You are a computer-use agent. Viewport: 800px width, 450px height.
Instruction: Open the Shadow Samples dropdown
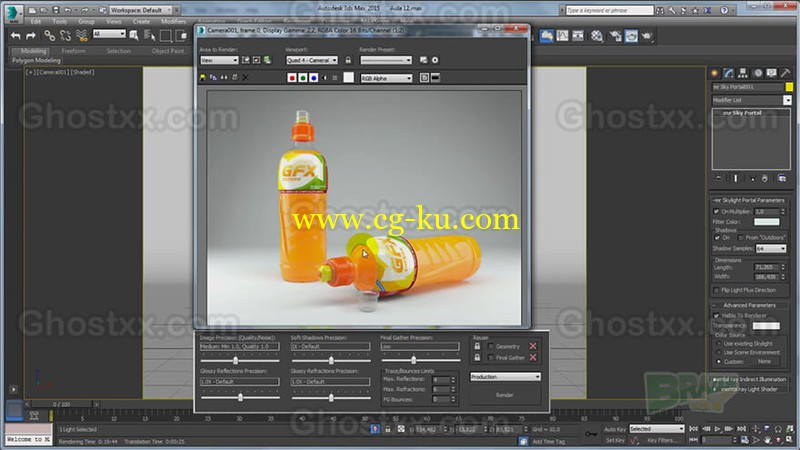pos(771,248)
